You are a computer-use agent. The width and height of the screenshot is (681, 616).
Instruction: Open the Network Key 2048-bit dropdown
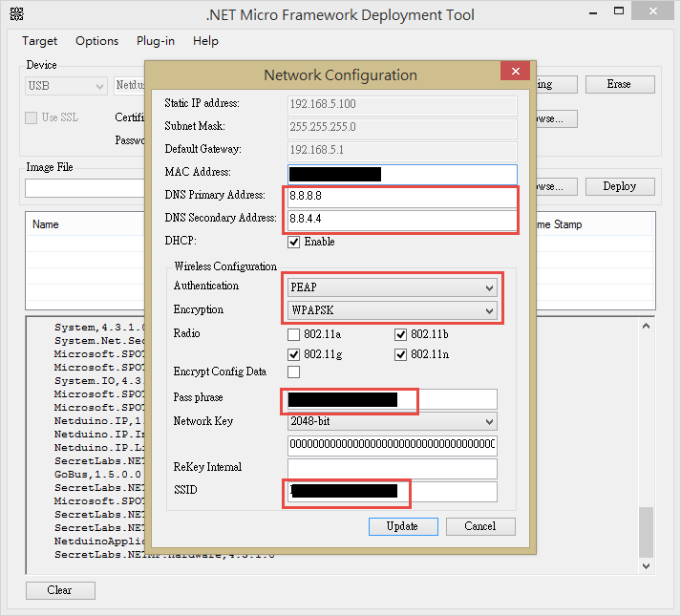393,421
